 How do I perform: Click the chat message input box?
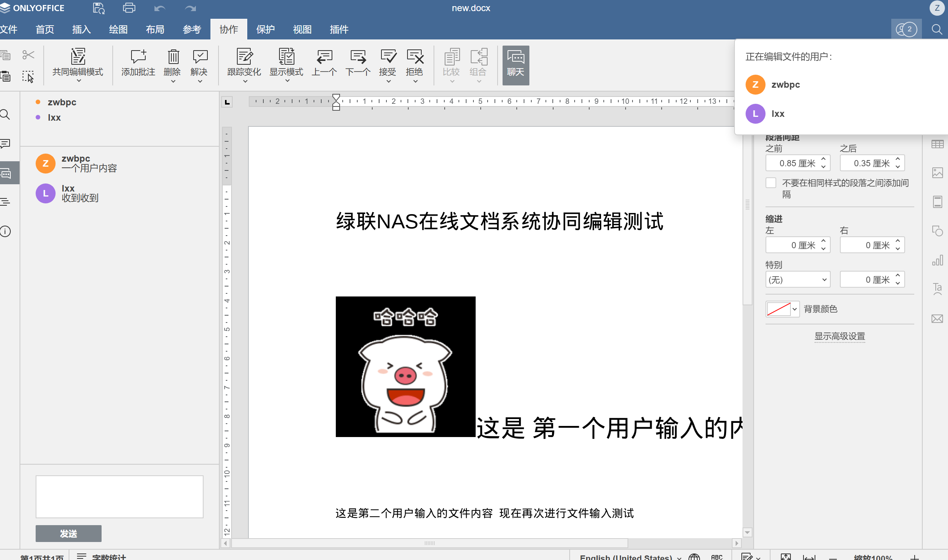120,497
